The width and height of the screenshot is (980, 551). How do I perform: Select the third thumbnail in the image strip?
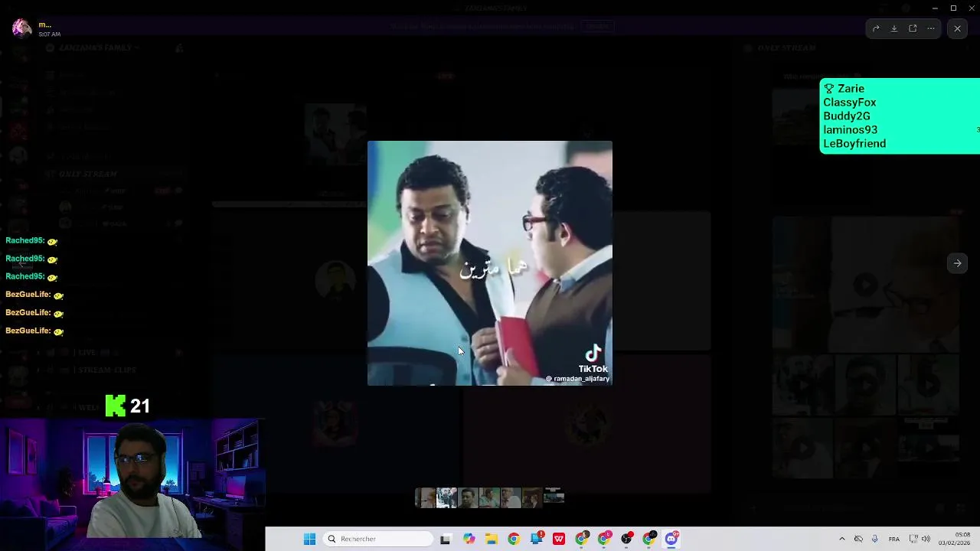[x=468, y=498]
